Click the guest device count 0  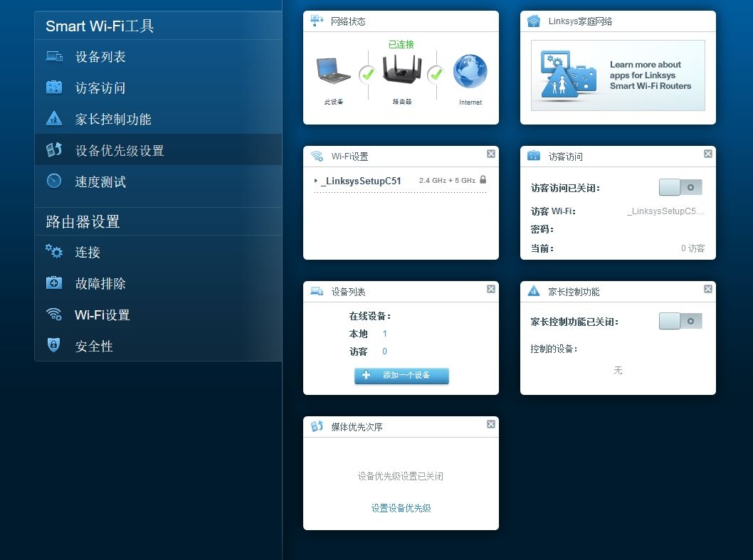pyautogui.click(x=384, y=351)
